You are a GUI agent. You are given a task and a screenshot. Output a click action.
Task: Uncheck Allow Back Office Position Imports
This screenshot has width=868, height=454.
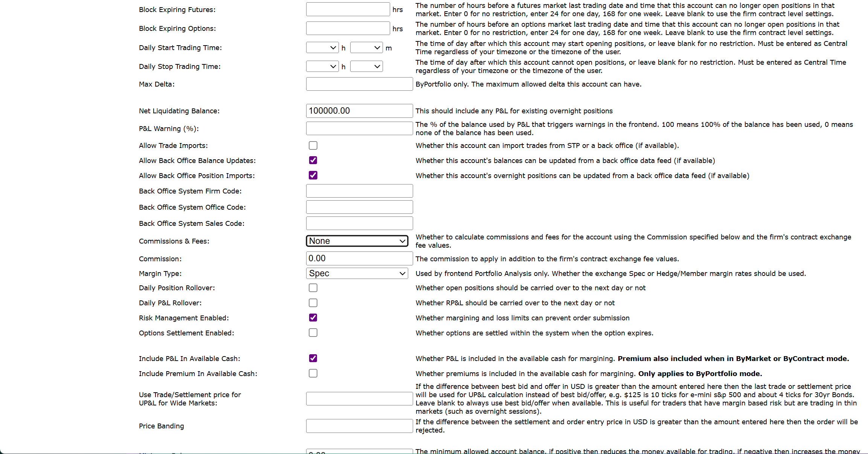click(x=313, y=175)
